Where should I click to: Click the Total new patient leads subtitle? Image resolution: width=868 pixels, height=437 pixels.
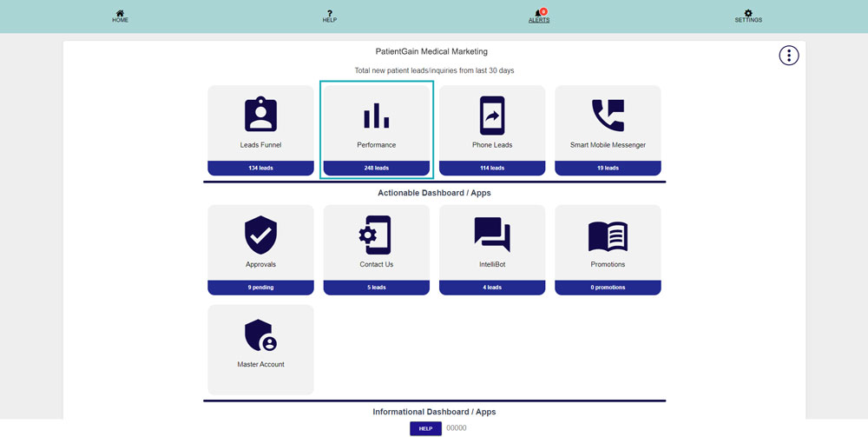tap(435, 71)
